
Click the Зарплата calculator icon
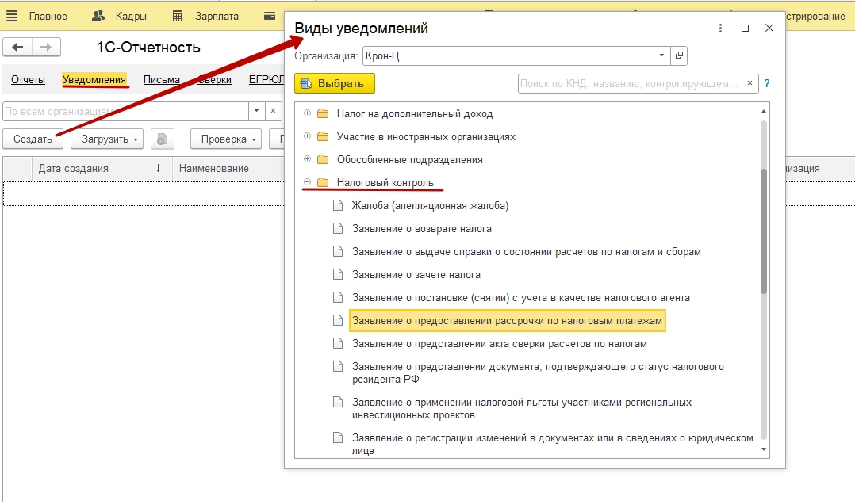[x=178, y=17]
